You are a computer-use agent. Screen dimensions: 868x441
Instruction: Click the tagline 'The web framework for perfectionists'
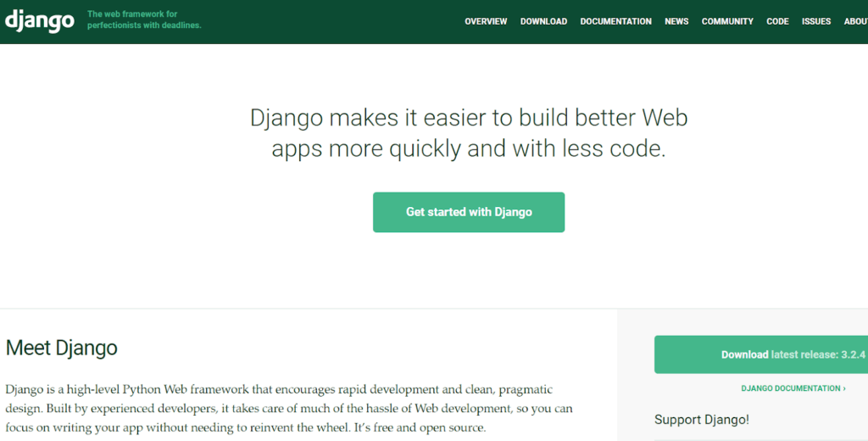pyautogui.click(x=144, y=20)
